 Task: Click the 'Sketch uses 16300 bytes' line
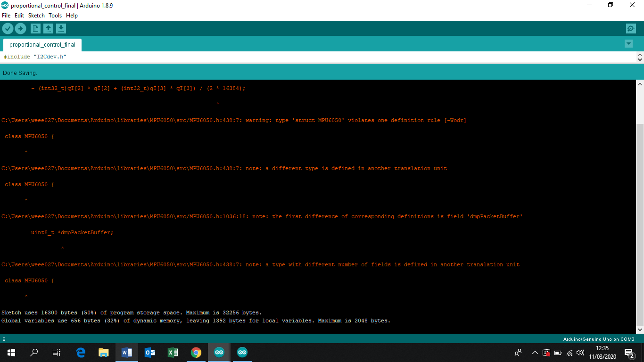[x=132, y=313]
